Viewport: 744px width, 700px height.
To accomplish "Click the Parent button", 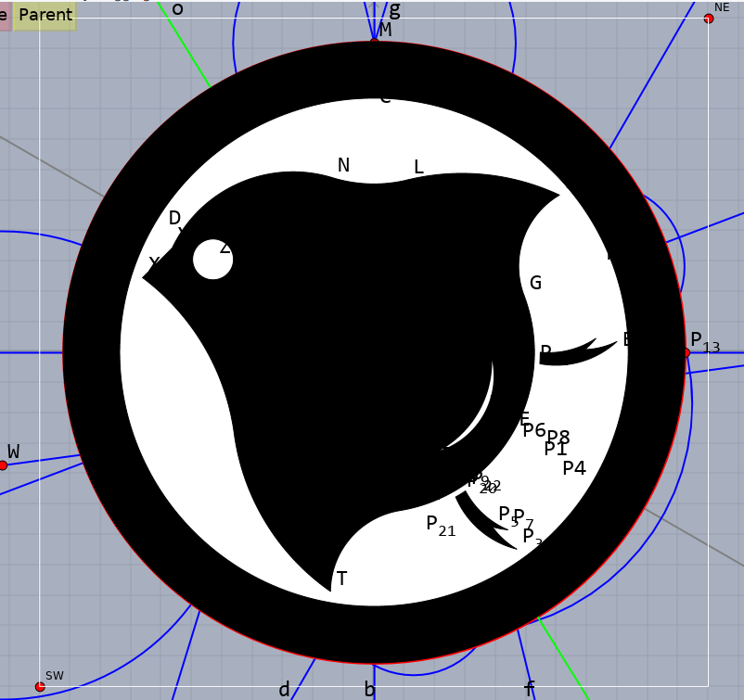I will point(45,15).
